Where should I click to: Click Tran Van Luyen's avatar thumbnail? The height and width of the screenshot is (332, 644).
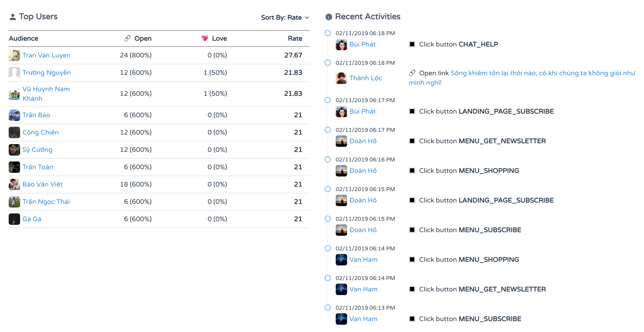(x=14, y=55)
